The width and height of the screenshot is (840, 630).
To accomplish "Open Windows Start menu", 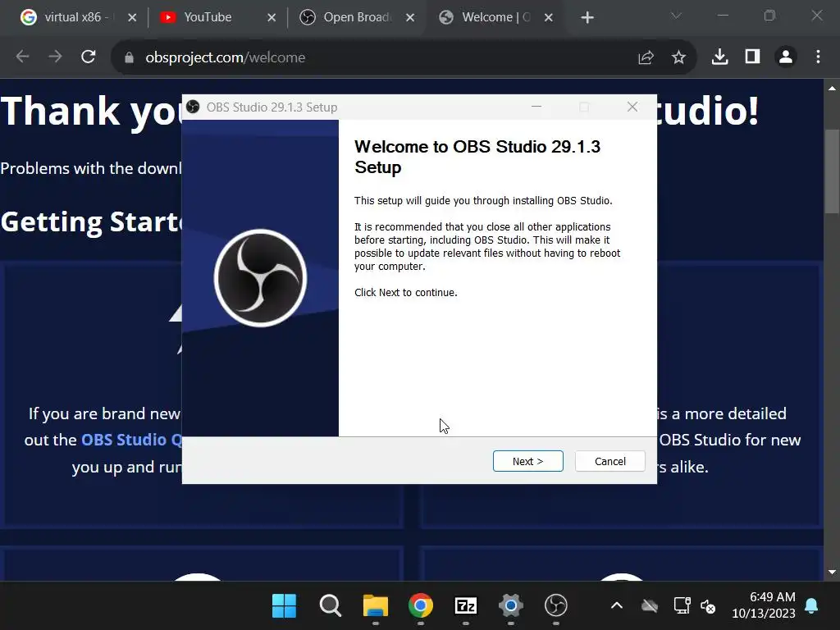I will click(284, 606).
